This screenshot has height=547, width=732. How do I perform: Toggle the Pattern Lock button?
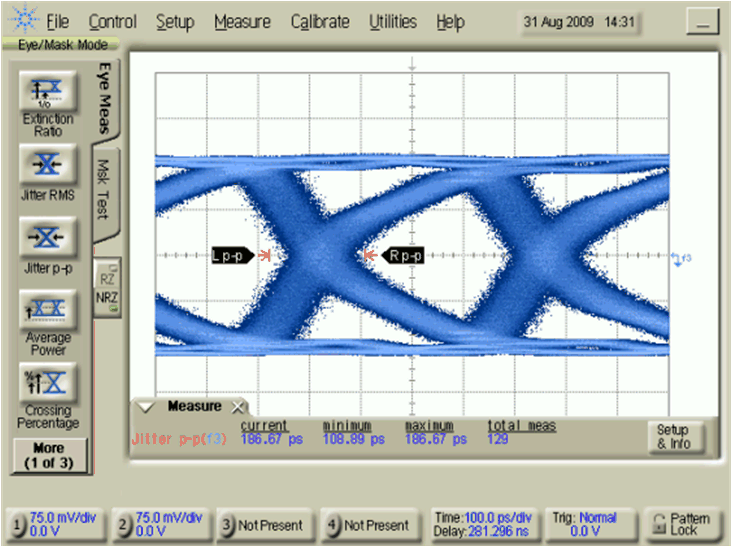[683, 525]
